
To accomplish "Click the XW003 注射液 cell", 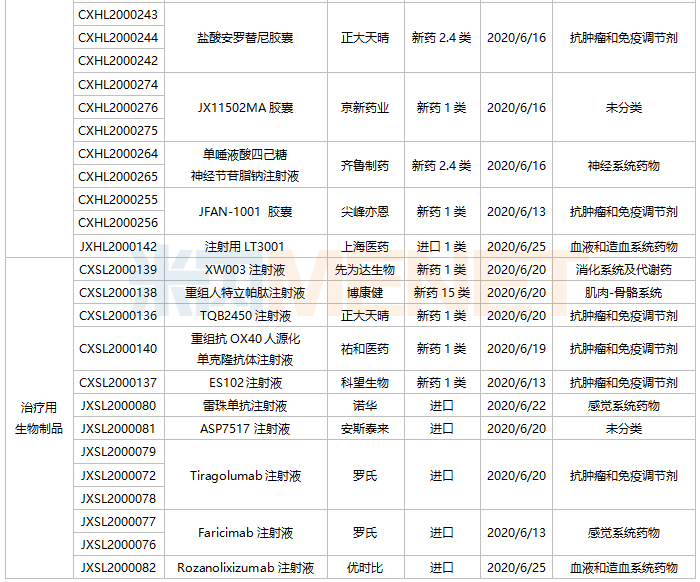I will coord(245,270).
